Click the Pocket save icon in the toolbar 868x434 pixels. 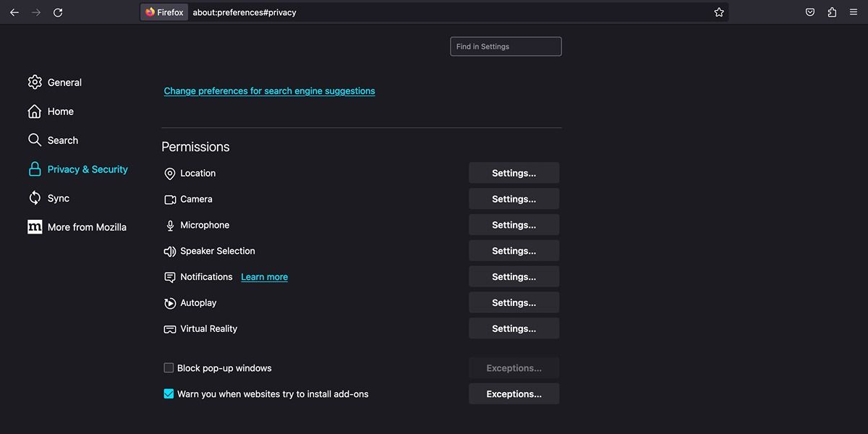tap(810, 12)
